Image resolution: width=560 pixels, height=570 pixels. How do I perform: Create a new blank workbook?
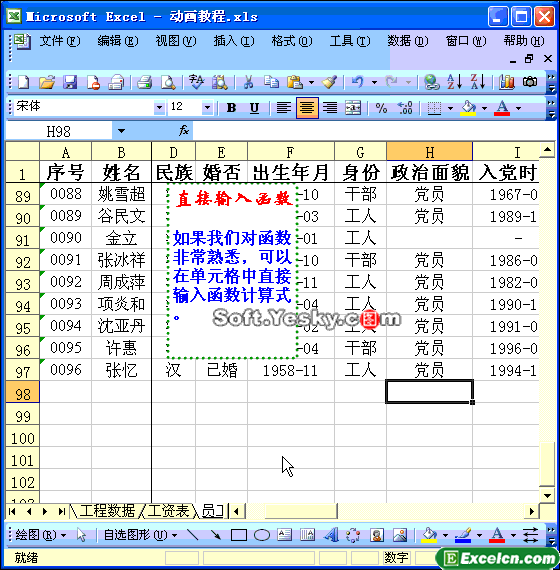tap(23, 82)
